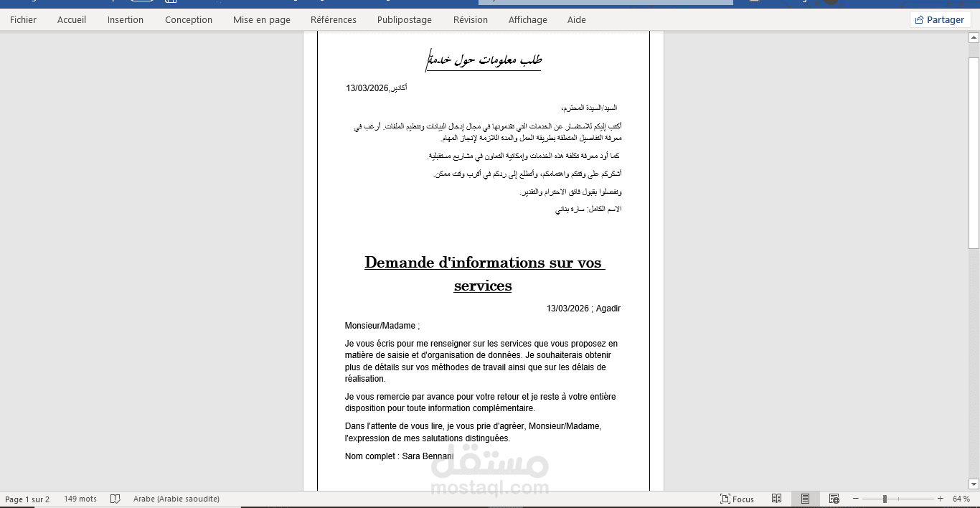980x508 pixels.
Task: Switch to Read Mode view icon
Action: (x=776, y=499)
